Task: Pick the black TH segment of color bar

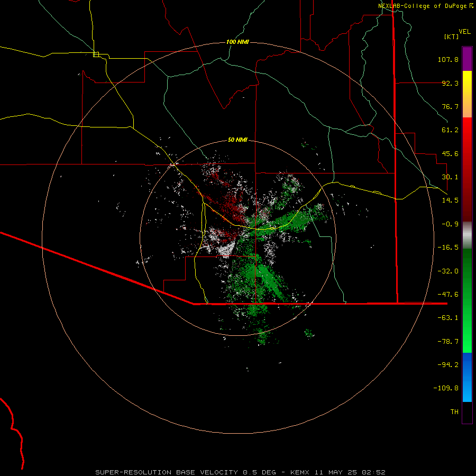Action: click(x=467, y=413)
